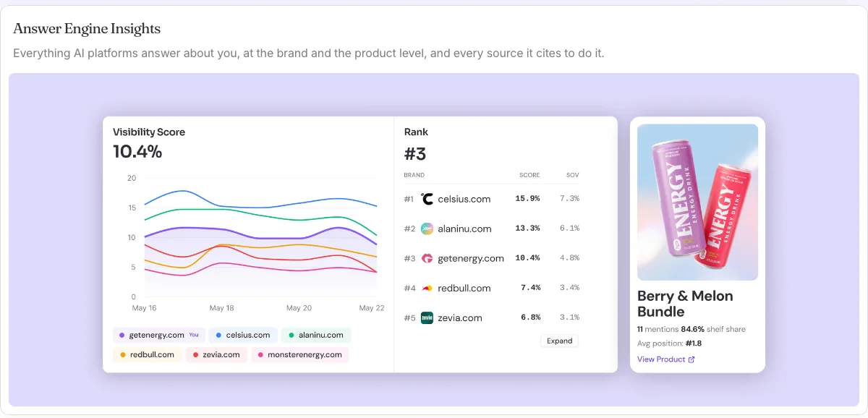
Task: Click the 4.8% SOV value
Action: (x=569, y=258)
